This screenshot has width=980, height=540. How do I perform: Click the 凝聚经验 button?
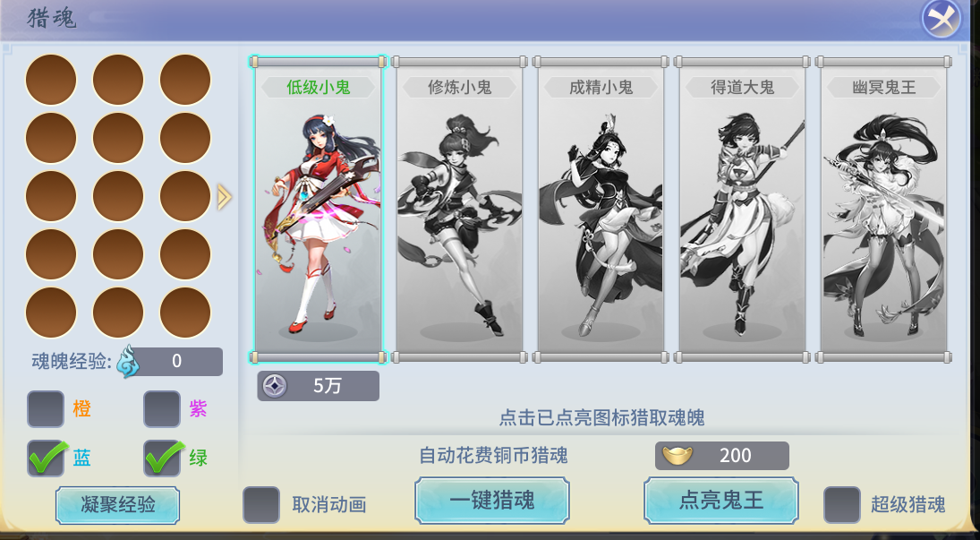point(117,505)
